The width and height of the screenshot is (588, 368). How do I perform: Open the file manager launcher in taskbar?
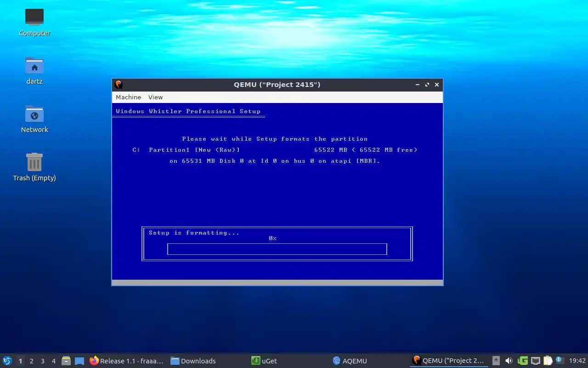66,361
